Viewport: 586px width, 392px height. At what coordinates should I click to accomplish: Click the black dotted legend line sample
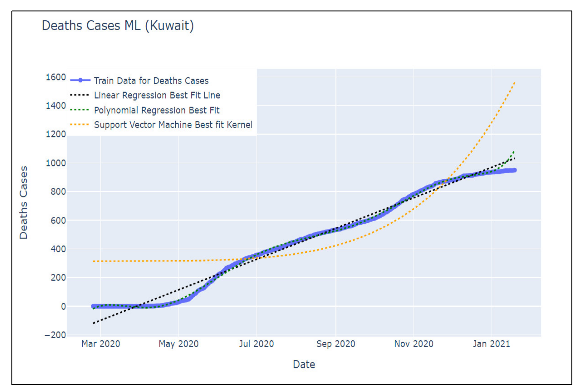click(x=79, y=95)
